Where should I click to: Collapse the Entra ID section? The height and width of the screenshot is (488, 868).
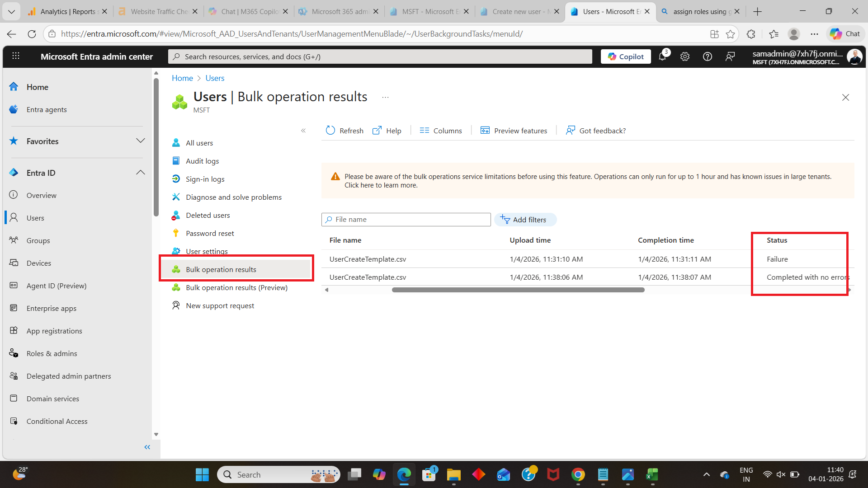pos(141,173)
